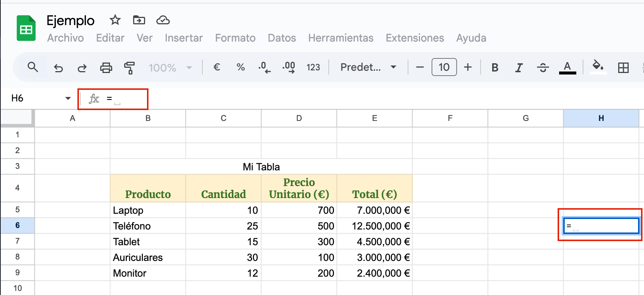
Task: Open the Formato menu
Action: pyautogui.click(x=235, y=38)
